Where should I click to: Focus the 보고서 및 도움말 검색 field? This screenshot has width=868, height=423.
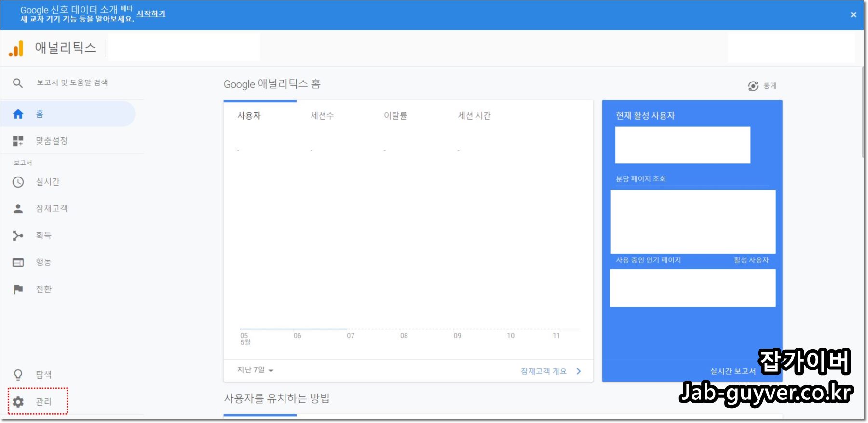point(72,83)
